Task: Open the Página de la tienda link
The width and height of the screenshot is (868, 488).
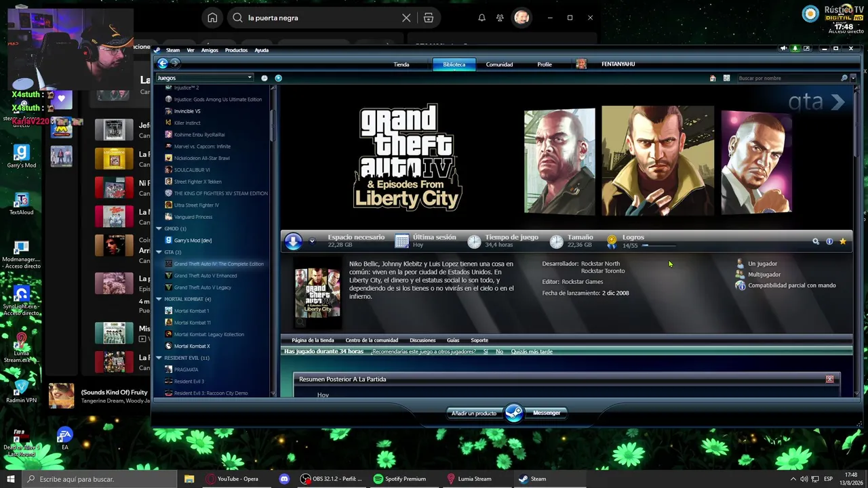Action: 313,340
